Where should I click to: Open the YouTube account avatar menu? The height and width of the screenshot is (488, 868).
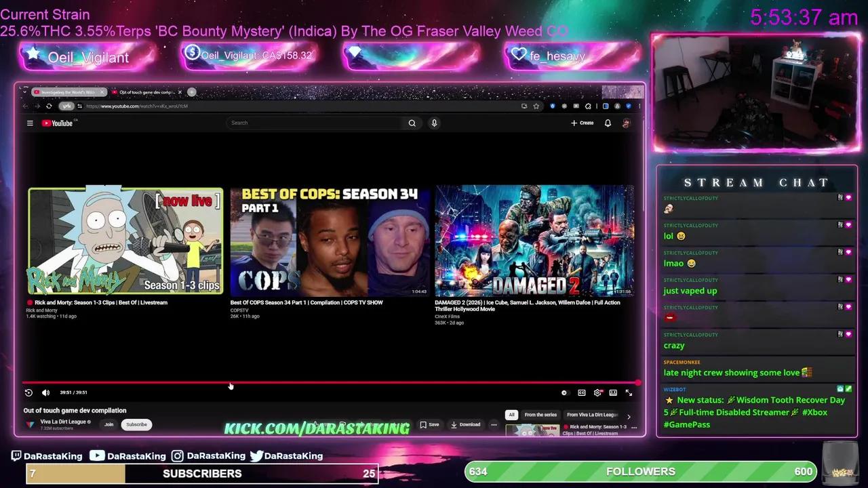pyautogui.click(x=626, y=123)
